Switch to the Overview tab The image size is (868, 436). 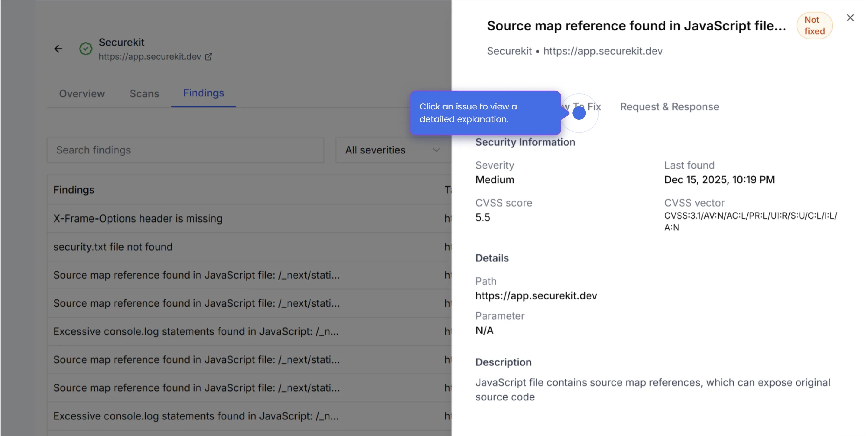82,93
